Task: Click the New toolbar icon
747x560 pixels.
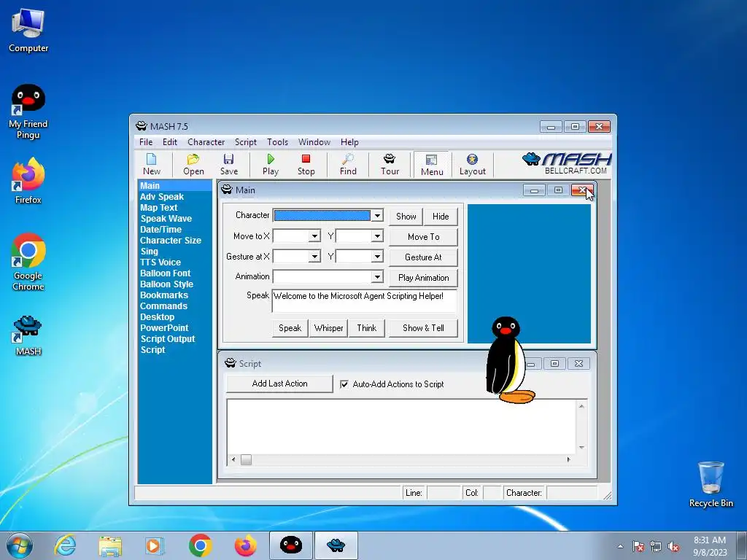Action: [152, 164]
